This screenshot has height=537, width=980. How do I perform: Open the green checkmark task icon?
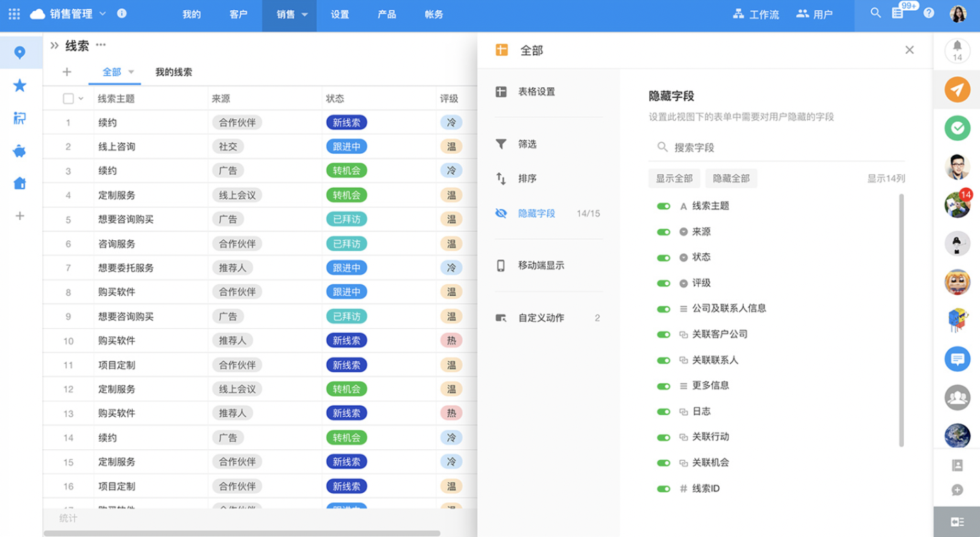click(x=958, y=128)
